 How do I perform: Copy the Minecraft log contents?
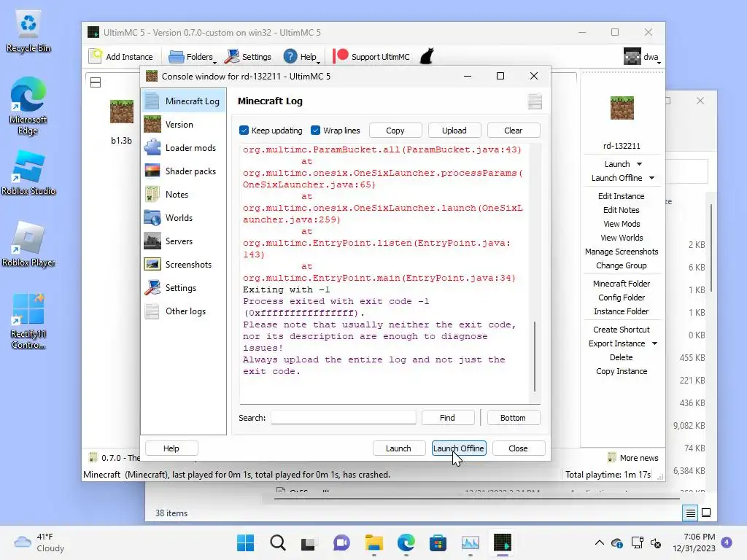[395, 131]
